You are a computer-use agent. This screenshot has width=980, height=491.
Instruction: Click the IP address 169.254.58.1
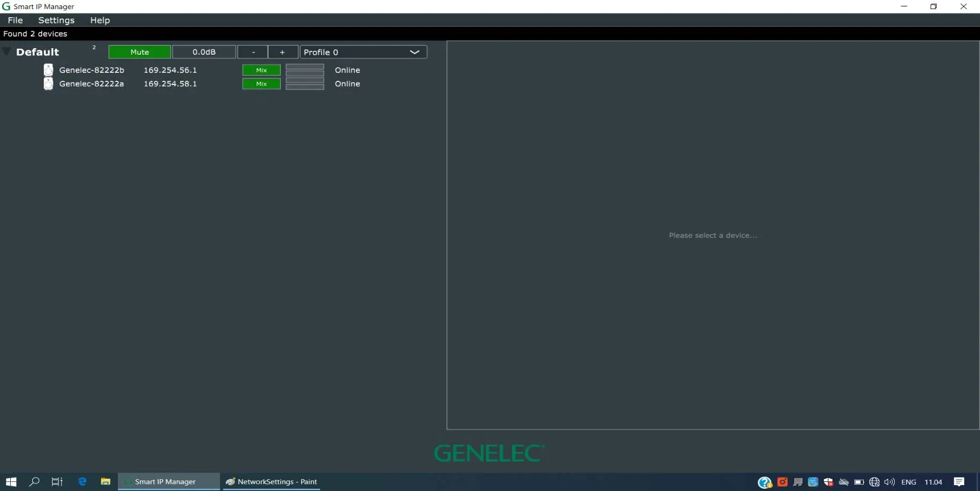[170, 84]
